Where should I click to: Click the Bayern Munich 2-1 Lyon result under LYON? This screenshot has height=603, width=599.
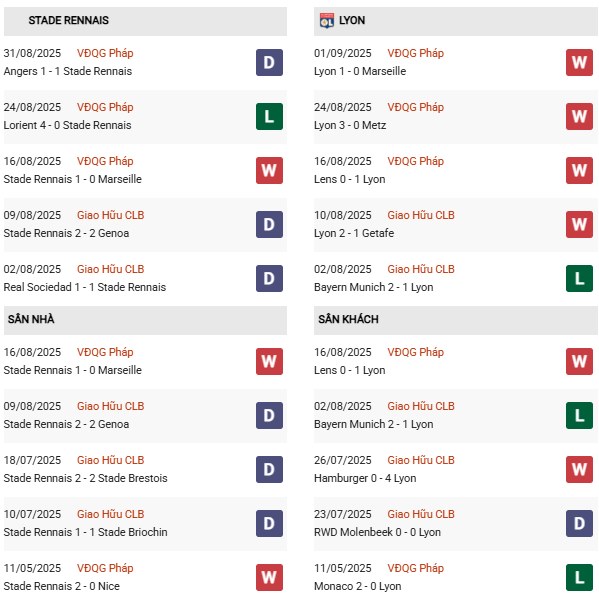click(x=373, y=287)
